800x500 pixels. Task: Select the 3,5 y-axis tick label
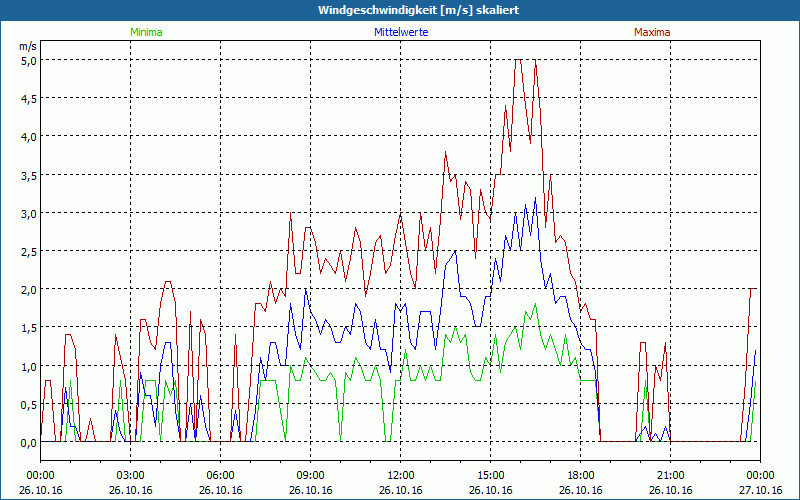pyautogui.click(x=28, y=175)
